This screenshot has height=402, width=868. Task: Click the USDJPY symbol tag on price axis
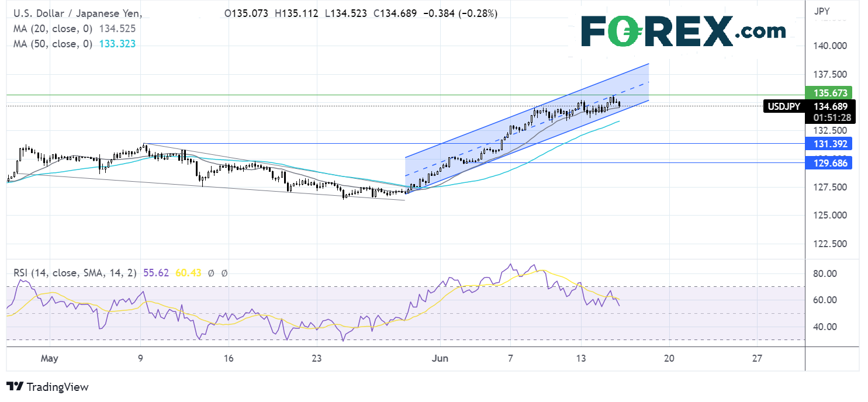click(783, 106)
